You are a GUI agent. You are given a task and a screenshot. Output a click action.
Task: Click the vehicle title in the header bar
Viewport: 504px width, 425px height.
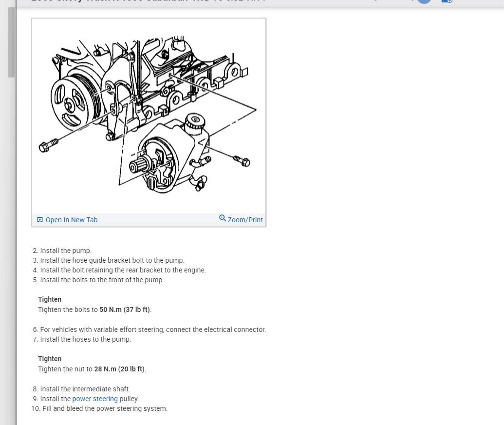click(x=149, y=1)
